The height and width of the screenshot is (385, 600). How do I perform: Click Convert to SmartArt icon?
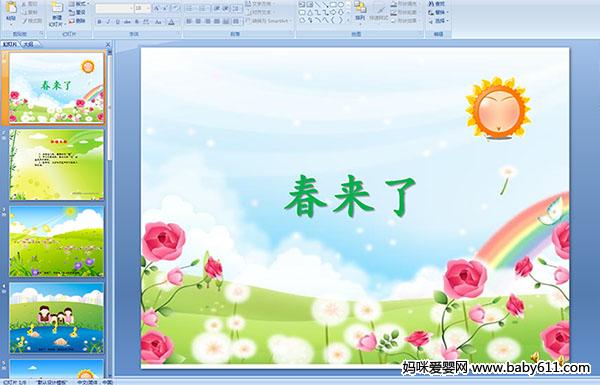click(x=248, y=21)
